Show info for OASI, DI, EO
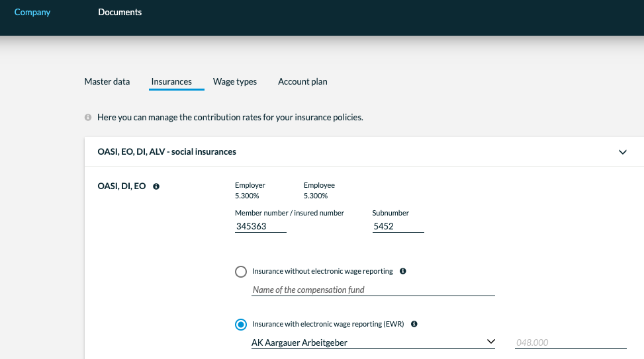 tap(156, 186)
